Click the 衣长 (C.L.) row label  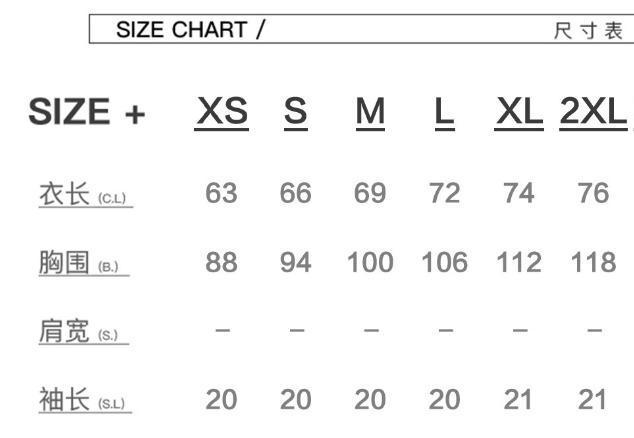click(84, 194)
